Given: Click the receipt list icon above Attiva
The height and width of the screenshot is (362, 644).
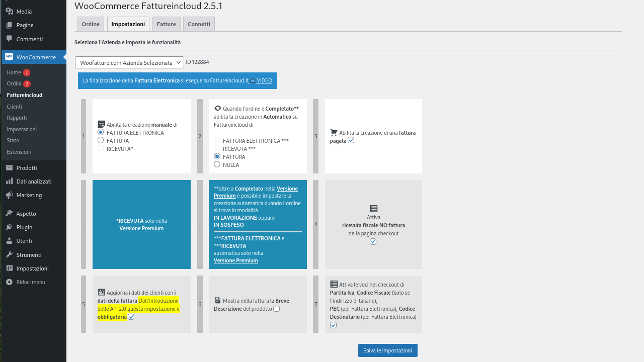Looking at the screenshot, I should pyautogui.click(x=373, y=208).
